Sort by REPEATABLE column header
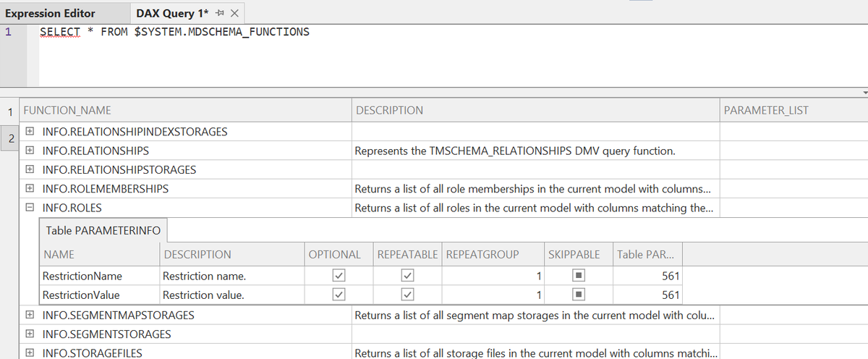The width and height of the screenshot is (868, 359). 407,254
